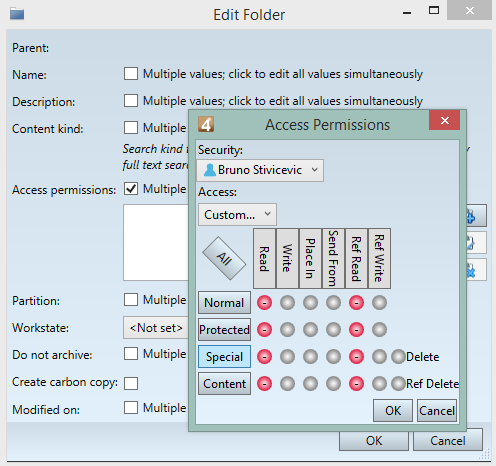Check the Name multiple values checkbox
Screen dimensions: 496x466
(131, 74)
